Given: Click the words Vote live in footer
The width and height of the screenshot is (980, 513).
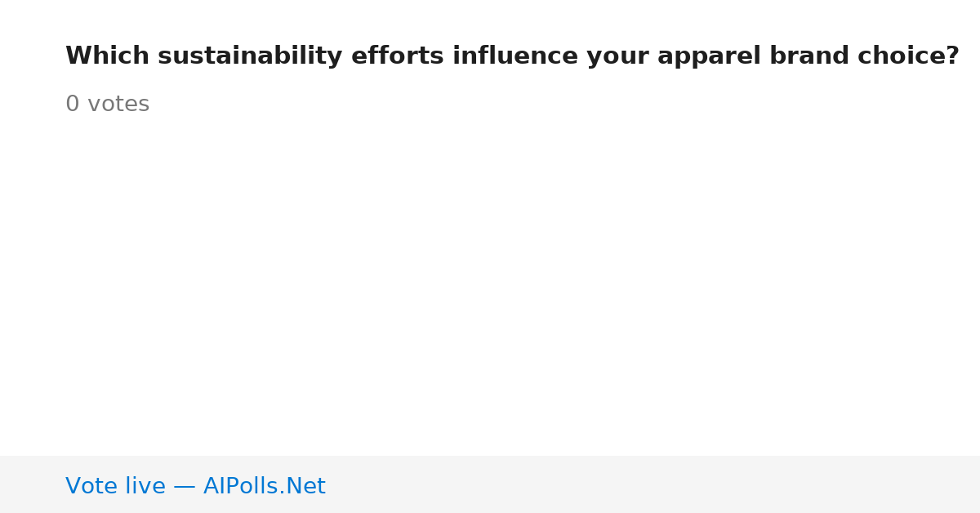Looking at the screenshot, I should coord(115,486).
